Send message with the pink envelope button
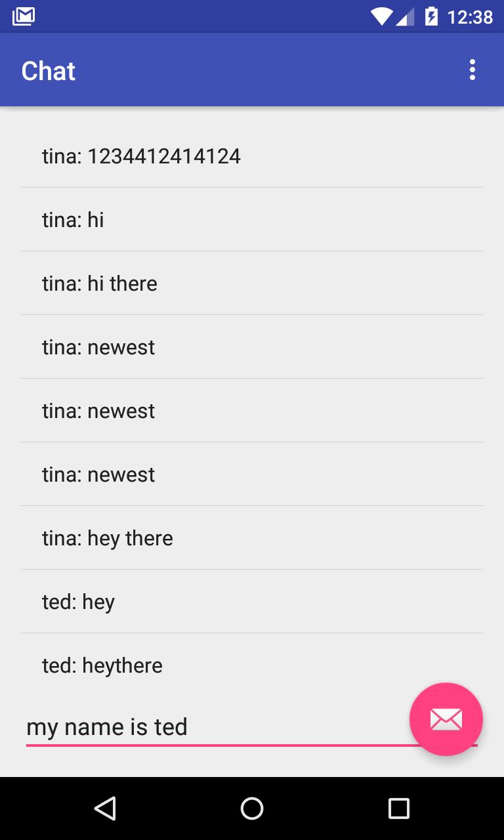The image size is (504, 840). (x=446, y=719)
